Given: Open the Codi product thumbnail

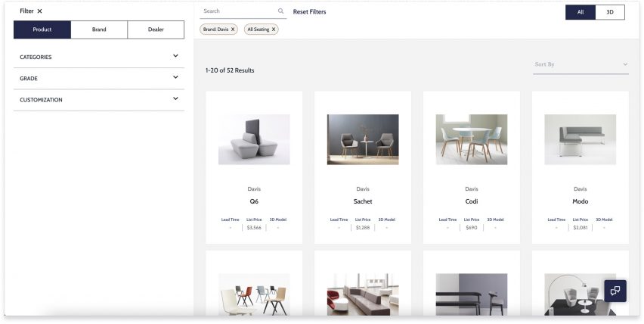Looking at the screenshot, I should pos(472,139).
